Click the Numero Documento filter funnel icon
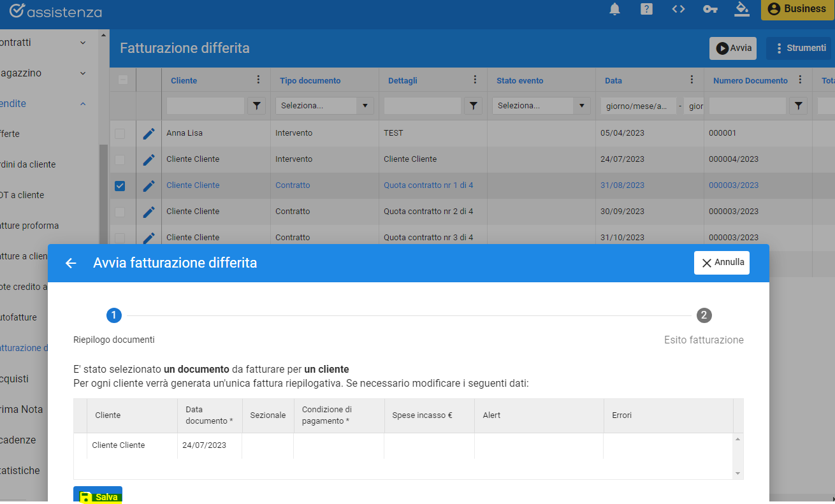Viewport: 835px width, 504px height. (x=798, y=106)
